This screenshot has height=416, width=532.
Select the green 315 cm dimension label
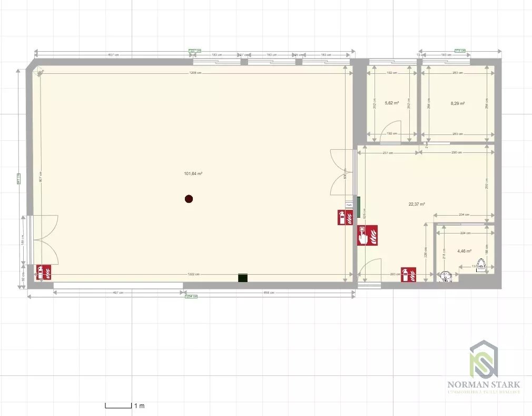(x=460, y=51)
